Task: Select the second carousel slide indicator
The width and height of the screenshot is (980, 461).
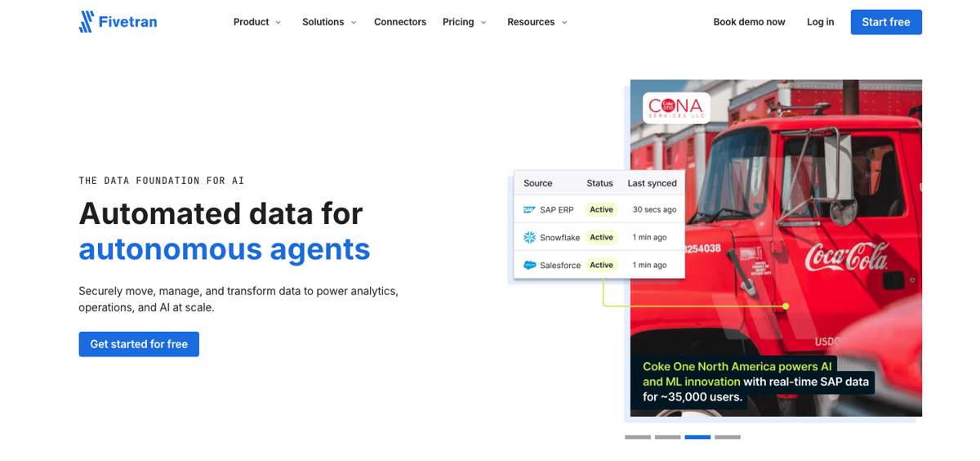Action: pyautogui.click(x=668, y=437)
